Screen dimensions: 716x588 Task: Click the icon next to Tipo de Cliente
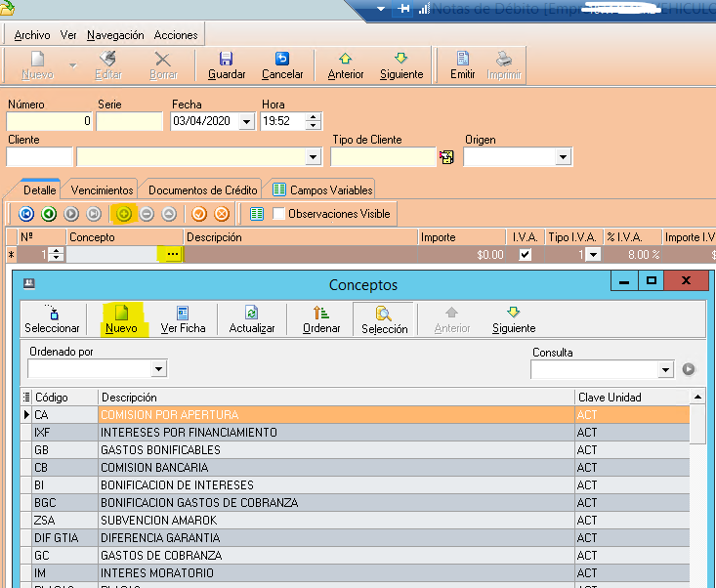[x=446, y=157]
